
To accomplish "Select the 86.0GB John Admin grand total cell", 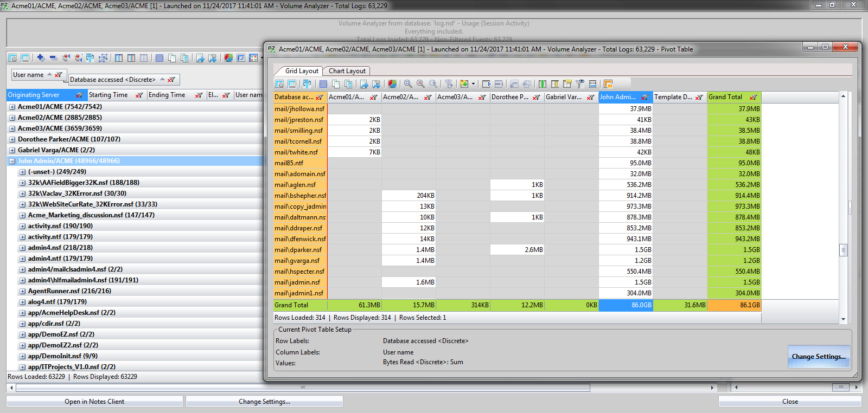I will 626,305.
